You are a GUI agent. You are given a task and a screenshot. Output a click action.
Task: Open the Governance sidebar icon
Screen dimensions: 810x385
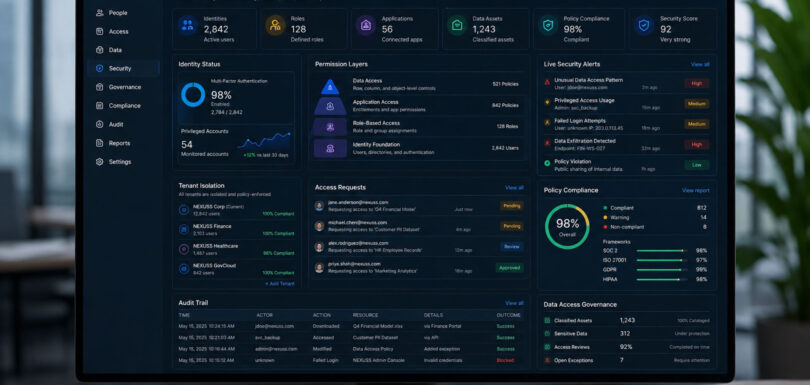[x=100, y=87]
